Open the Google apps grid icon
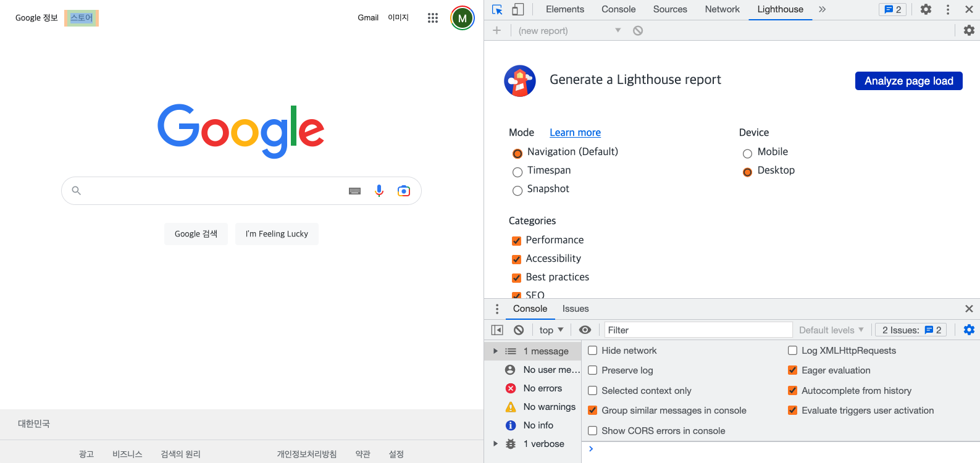The width and height of the screenshot is (980, 463). [x=433, y=18]
